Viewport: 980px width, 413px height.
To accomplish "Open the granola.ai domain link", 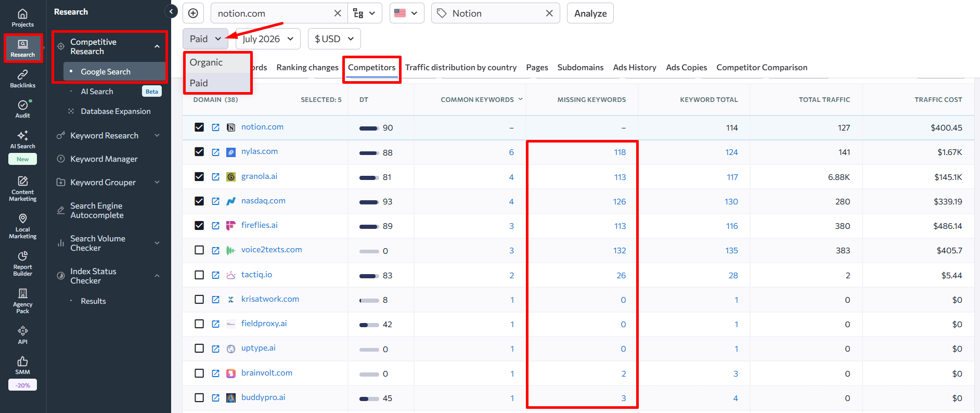I will click(259, 176).
